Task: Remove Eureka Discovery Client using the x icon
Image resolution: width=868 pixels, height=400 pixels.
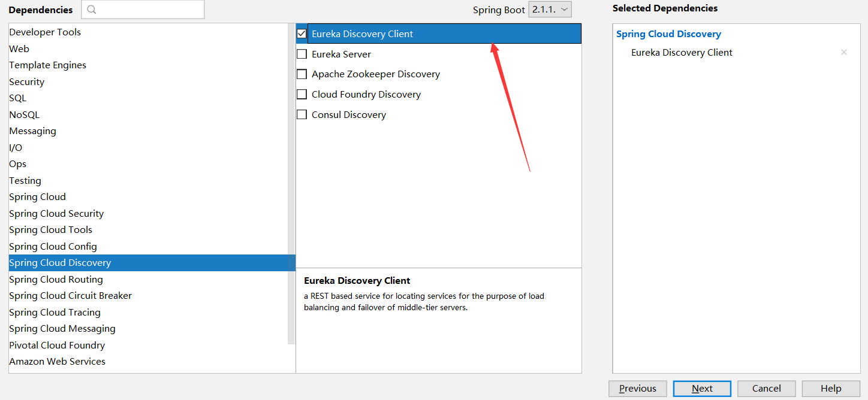Action: (843, 53)
